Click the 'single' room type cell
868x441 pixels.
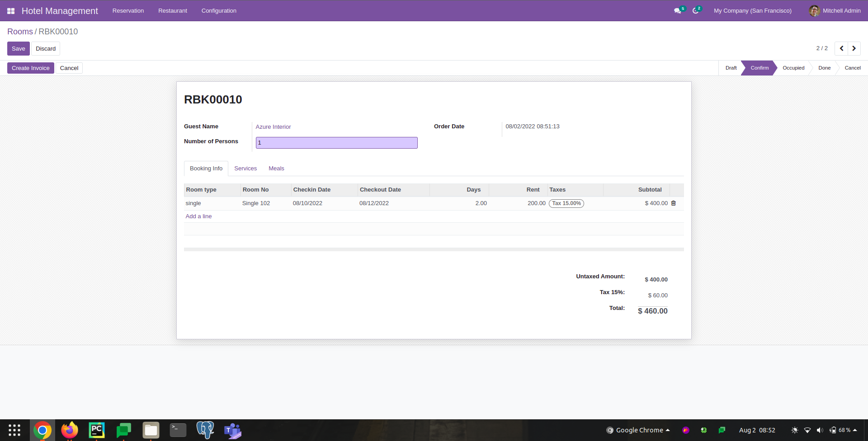pos(212,203)
